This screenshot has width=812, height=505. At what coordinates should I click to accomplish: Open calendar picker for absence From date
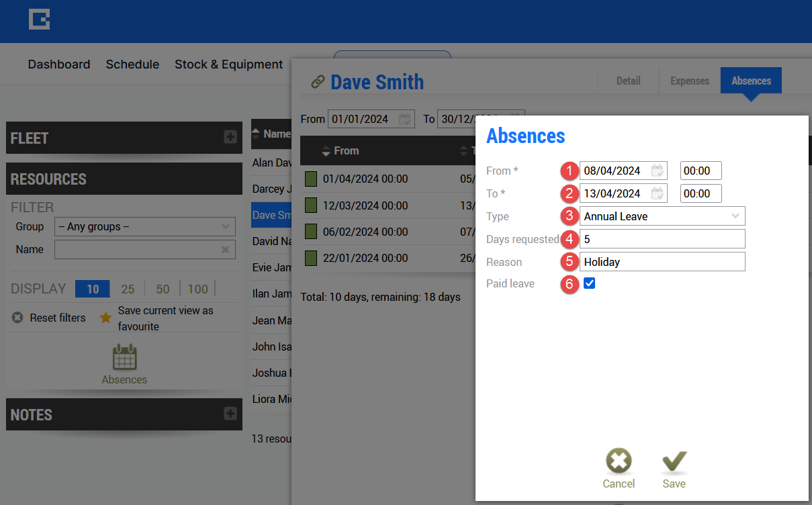[658, 171]
